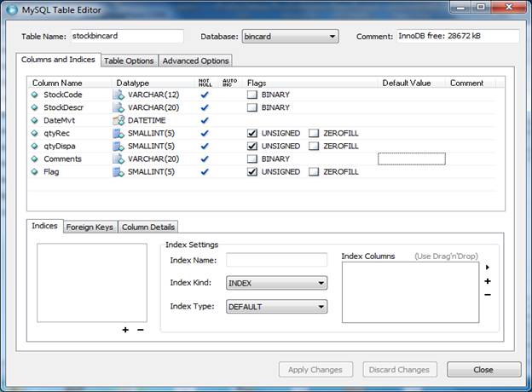This screenshot has width=532, height=392.
Task: Uncheck UNSIGNED flag for qtyRec
Action: (x=252, y=133)
